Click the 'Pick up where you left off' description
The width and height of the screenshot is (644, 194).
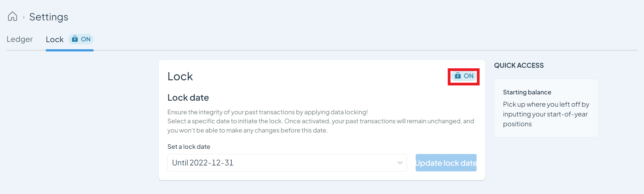click(546, 114)
